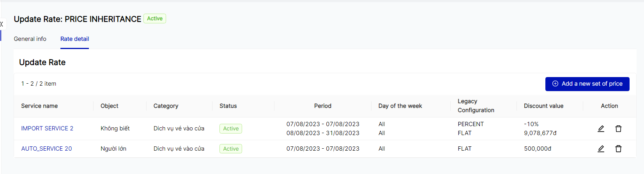Click the Day of the week header
Image resolution: width=644 pixels, height=174 pixels.
400,106
